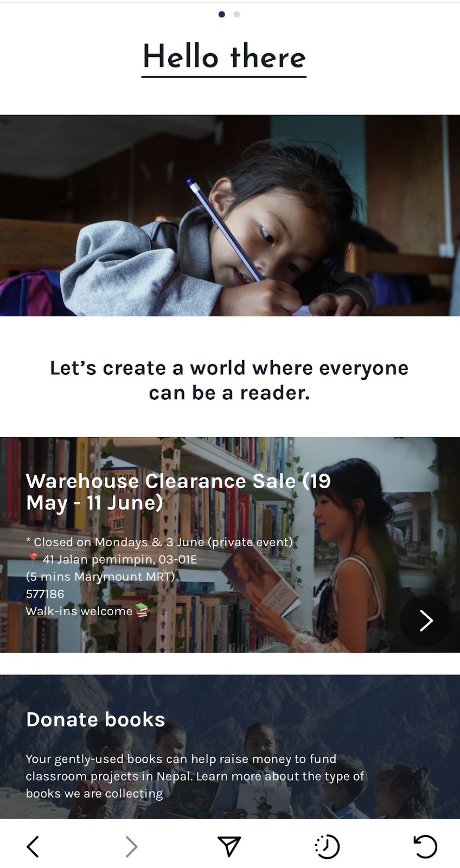The image size is (460, 868).
Task: Switch to the second carousel page dot
Action: 237,14
